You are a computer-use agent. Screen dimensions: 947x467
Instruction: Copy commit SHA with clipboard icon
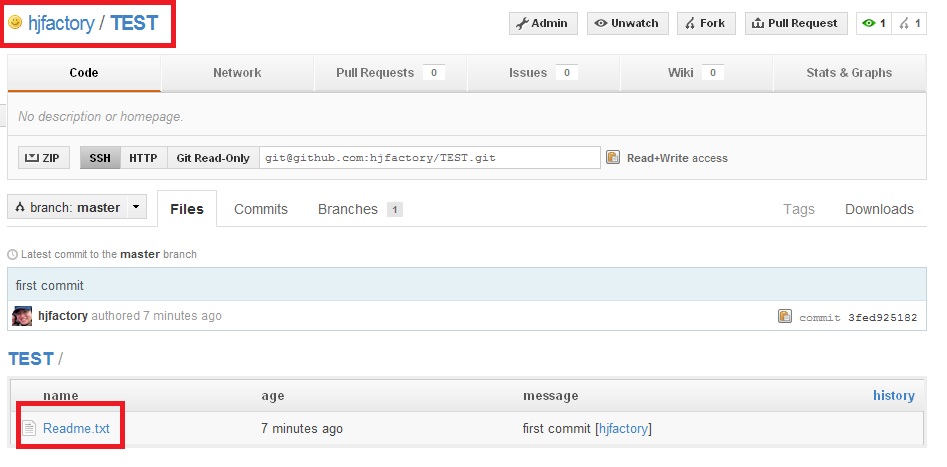(785, 316)
